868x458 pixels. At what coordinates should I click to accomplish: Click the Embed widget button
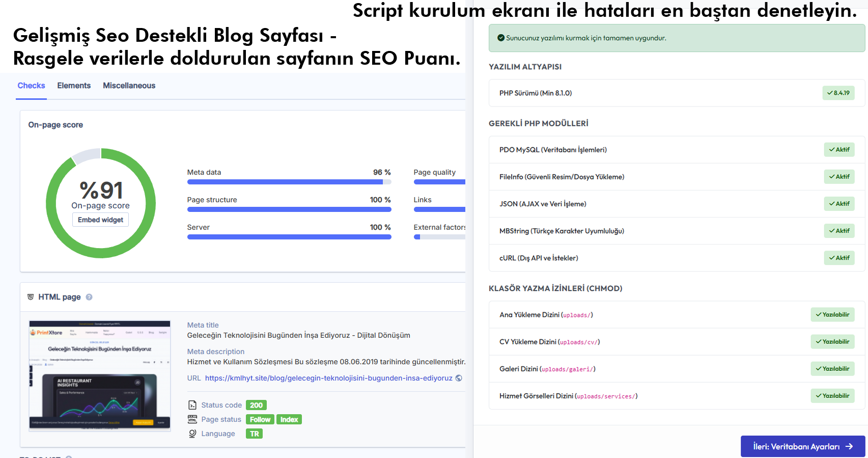[x=100, y=220]
